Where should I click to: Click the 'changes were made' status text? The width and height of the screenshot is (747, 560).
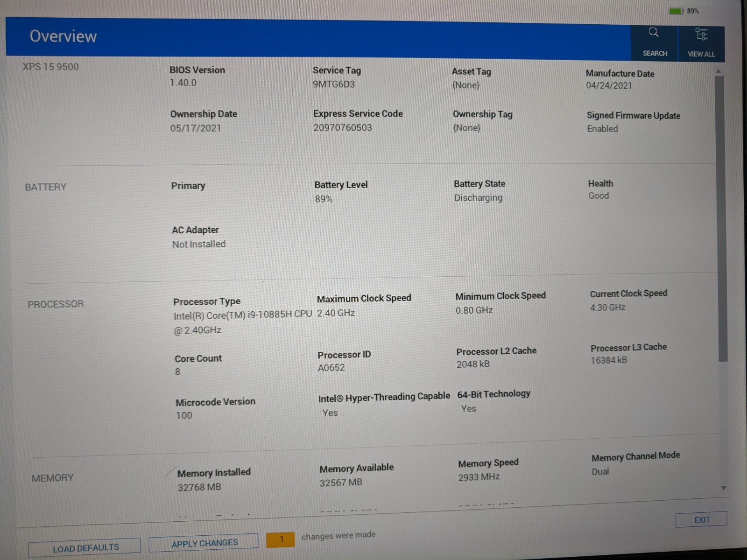click(x=338, y=535)
